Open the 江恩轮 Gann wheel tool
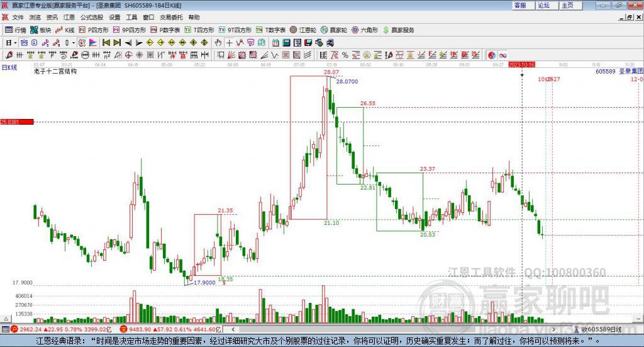Viewport: 644px width, 347px height. point(303,30)
